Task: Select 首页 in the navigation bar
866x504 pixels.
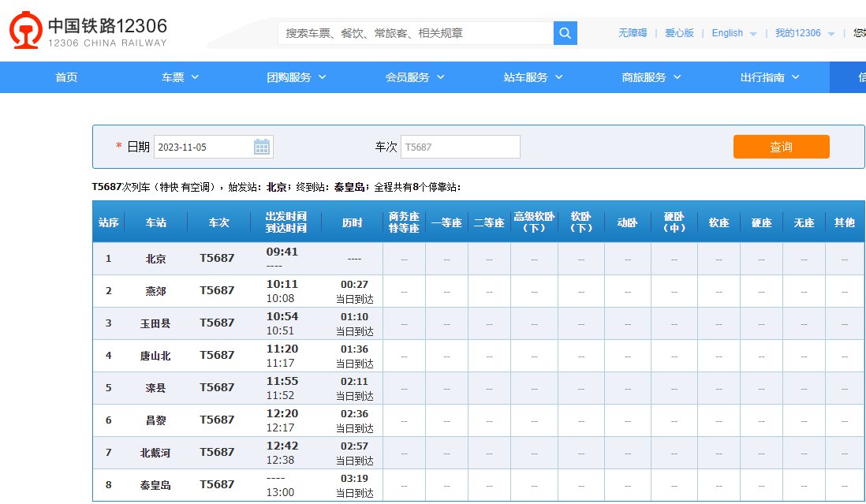Action: [66, 77]
